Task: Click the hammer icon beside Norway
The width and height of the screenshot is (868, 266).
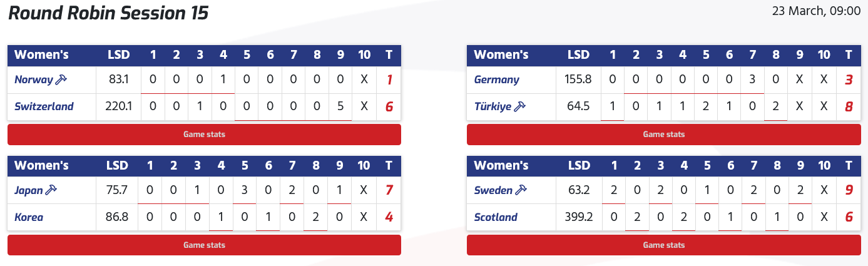Action: tap(61, 79)
